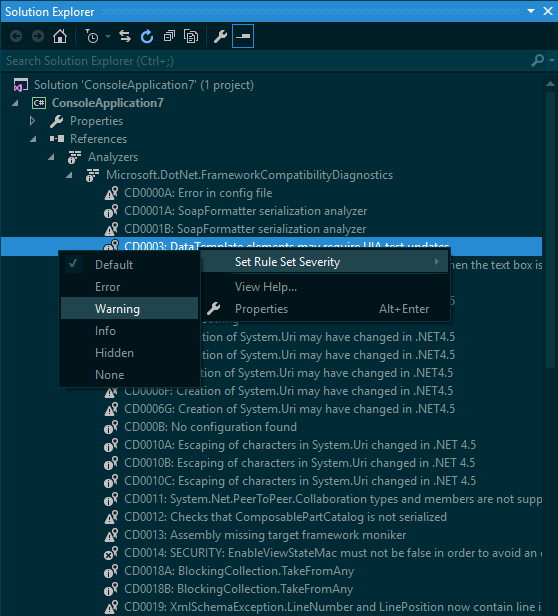
Task: Select CD0014: SECURITY EnableViewStateMac rule
Action: [333, 553]
